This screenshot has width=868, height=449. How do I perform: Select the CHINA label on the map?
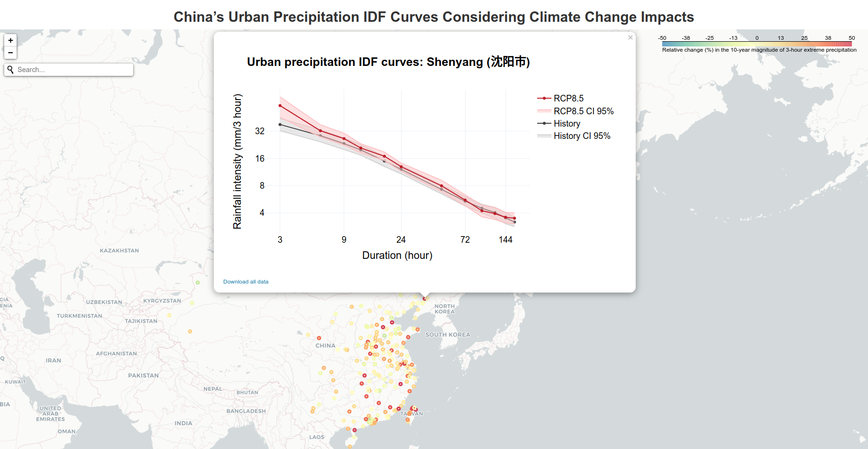(325, 346)
